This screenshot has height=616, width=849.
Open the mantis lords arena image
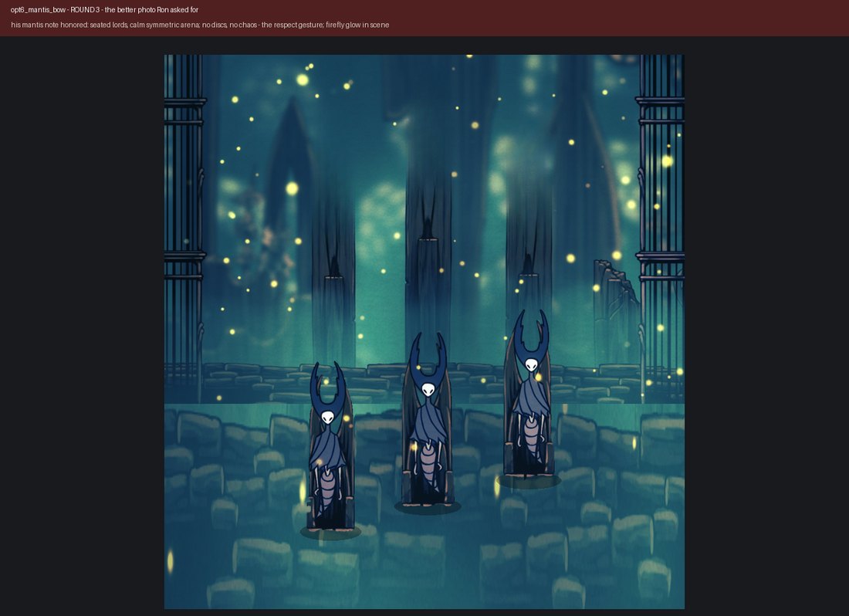point(424,332)
